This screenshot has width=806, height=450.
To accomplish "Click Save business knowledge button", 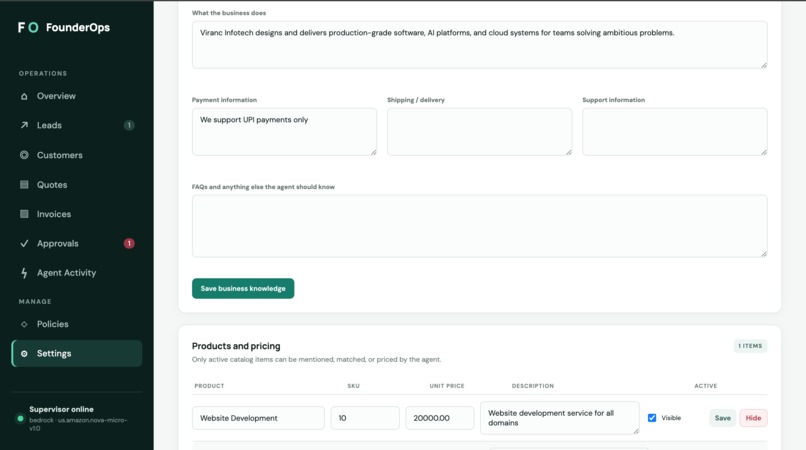I will pyautogui.click(x=243, y=289).
